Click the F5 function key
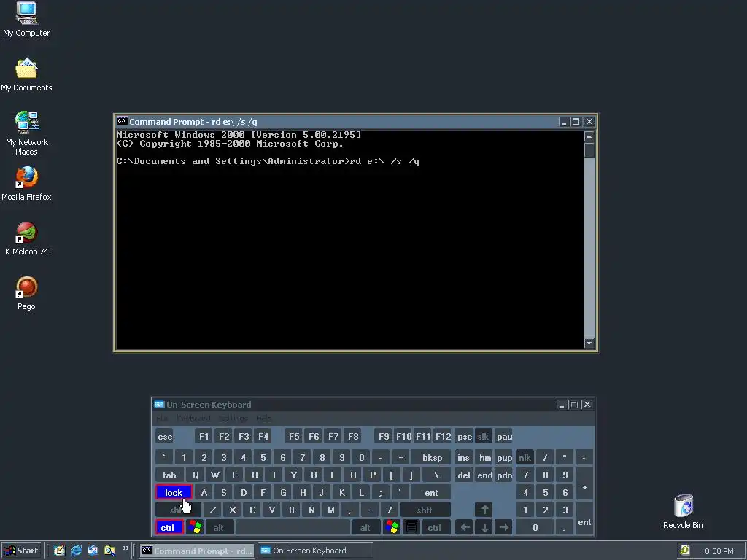Image resolution: width=747 pixels, height=560 pixels. (x=294, y=436)
